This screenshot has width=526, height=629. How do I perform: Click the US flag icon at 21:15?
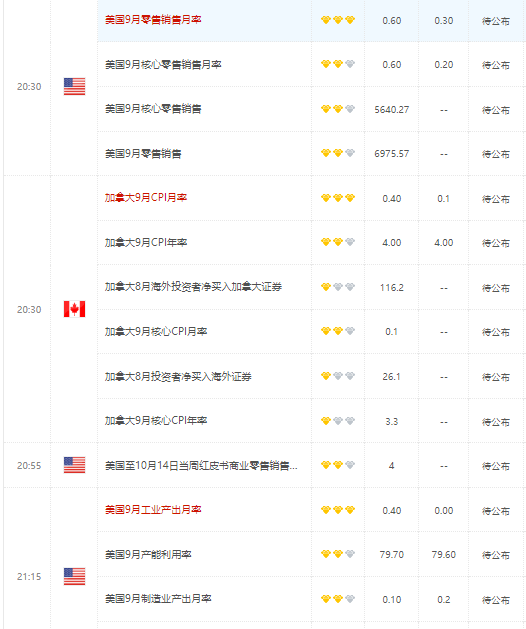pyautogui.click(x=74, y=576)
